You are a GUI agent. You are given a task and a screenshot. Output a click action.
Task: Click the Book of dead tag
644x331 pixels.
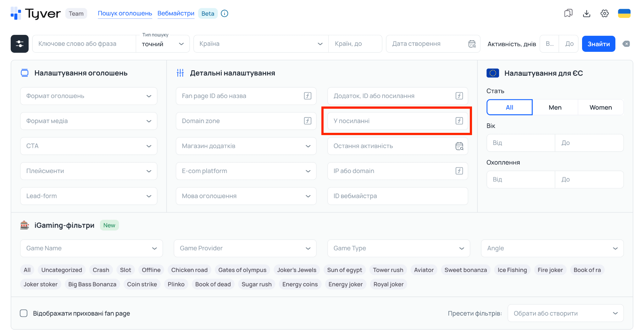point(213,285)
